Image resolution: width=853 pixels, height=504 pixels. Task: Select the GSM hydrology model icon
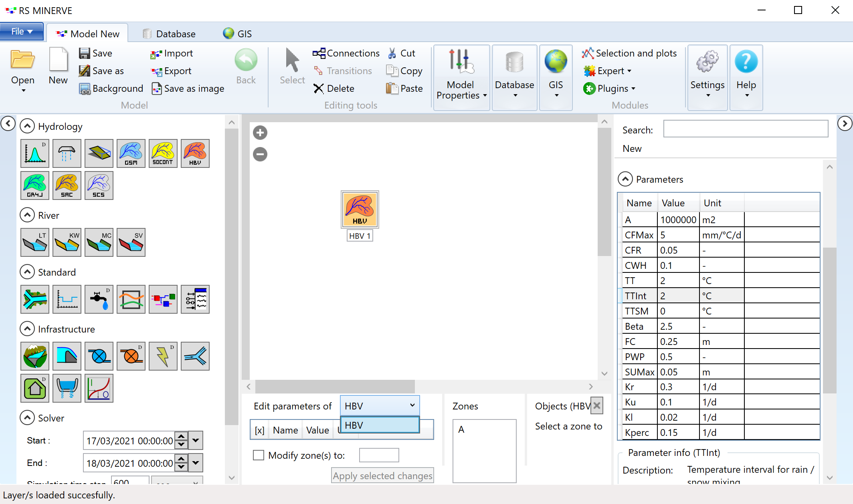point(131,153)
